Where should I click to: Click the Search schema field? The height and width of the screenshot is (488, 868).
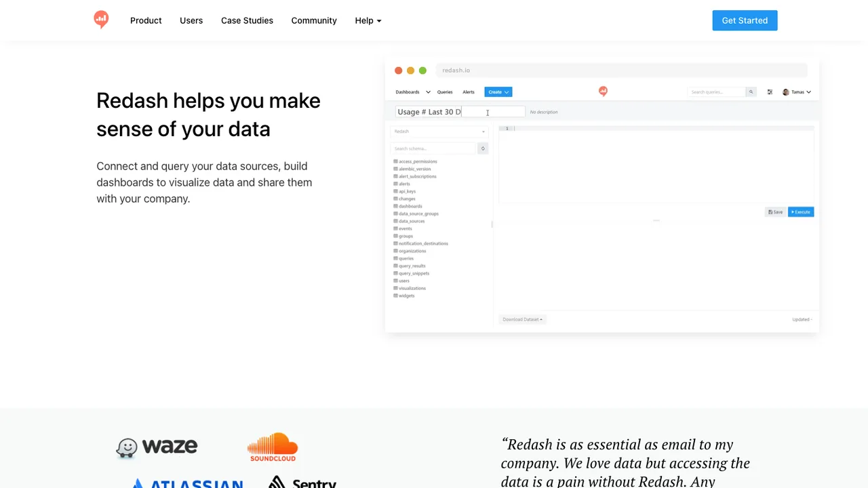(x=434, y=148)
